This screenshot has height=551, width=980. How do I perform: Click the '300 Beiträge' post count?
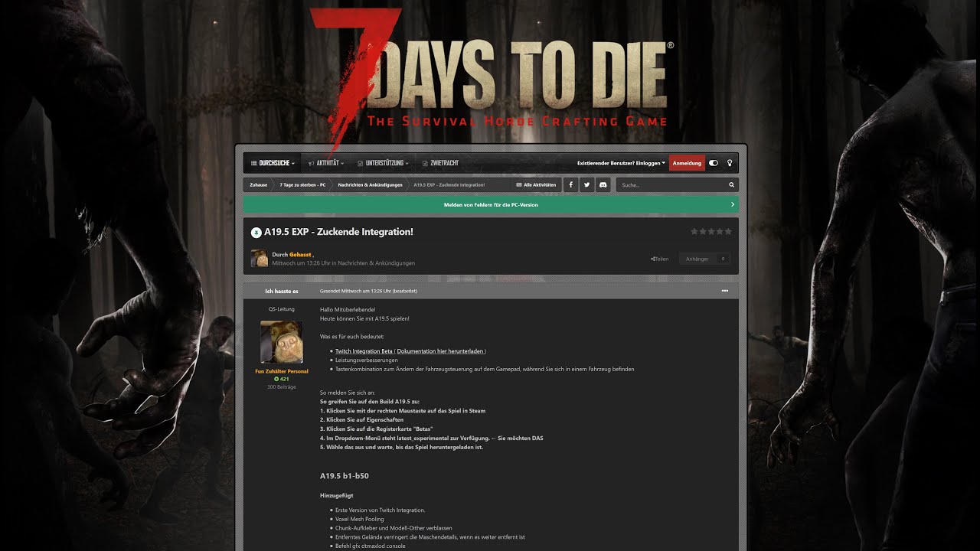[281, 387]
